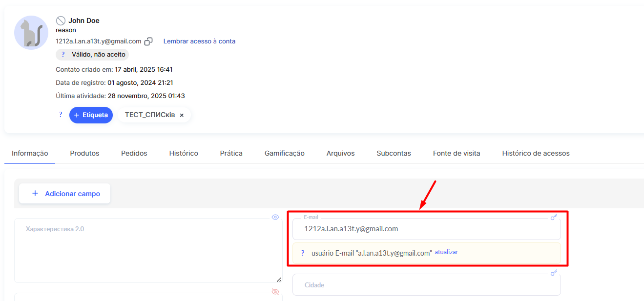Viewport: 644px width, 301px height.
Task: Click the blue Etiqueta add button
Action: click(91, 115)
